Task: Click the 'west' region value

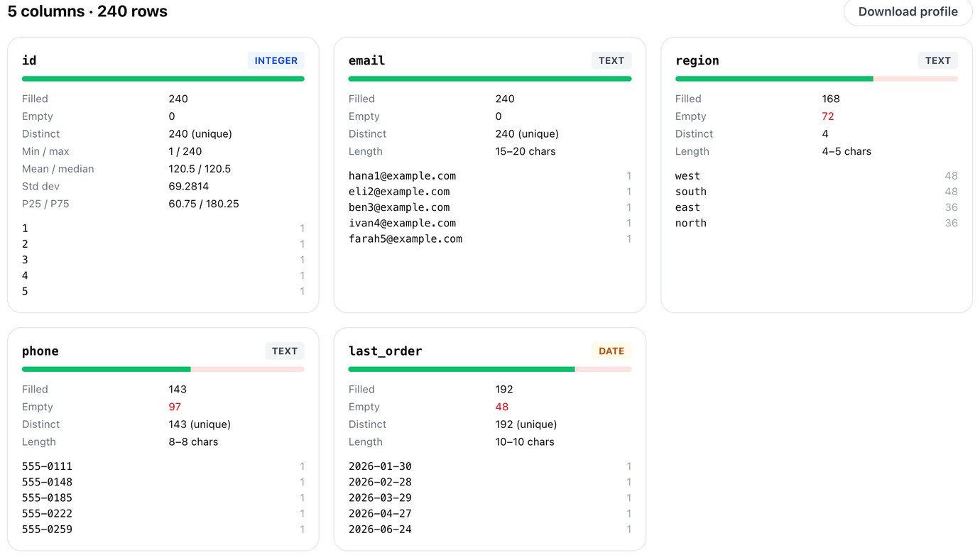Action: 687,176
